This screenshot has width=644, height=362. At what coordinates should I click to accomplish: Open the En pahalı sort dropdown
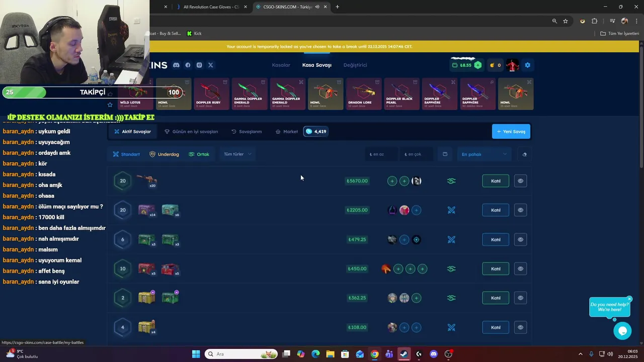pos(484,154)
